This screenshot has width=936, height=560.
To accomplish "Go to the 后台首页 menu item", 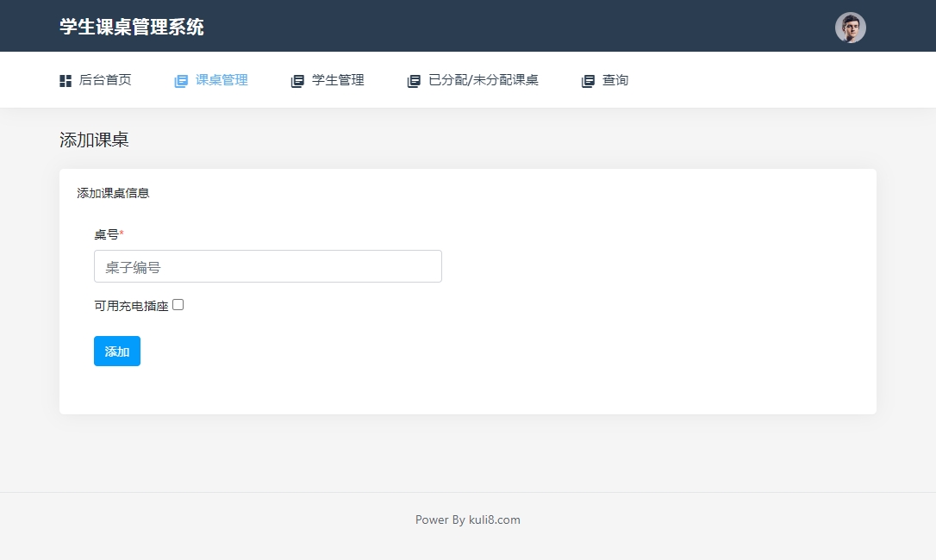I will pos(105,80).
